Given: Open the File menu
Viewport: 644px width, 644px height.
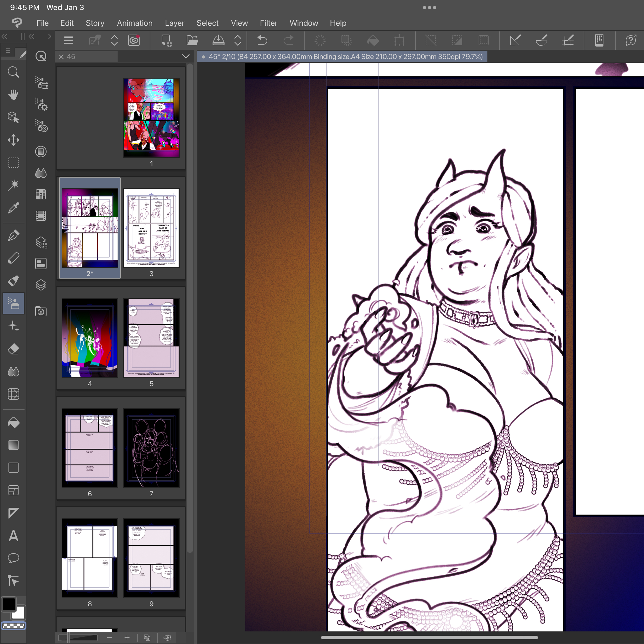Looking at the screenshot, I should [x=42, y=23].
